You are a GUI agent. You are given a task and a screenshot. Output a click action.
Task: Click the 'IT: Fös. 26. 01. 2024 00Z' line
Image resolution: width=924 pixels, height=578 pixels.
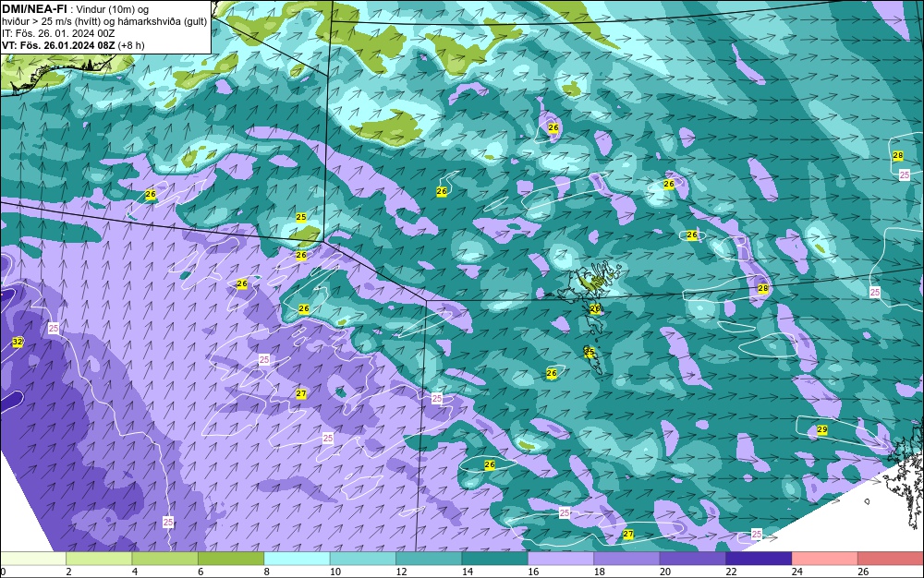point(58,33)
